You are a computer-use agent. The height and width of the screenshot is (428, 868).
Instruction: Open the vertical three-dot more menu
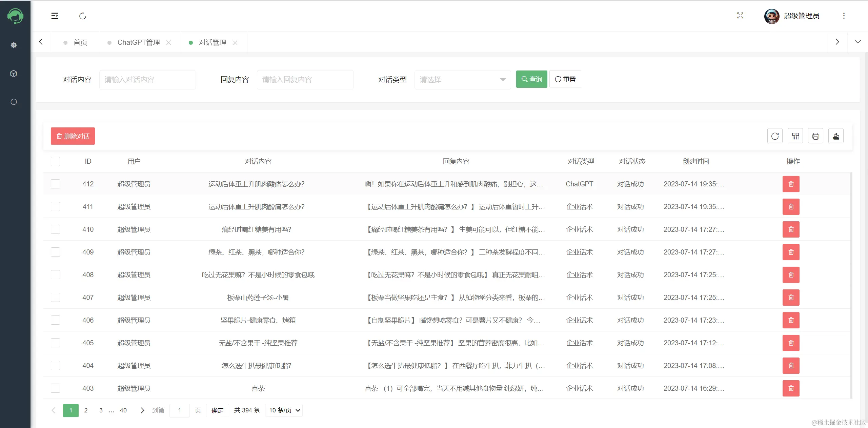[x=844, y=16]
